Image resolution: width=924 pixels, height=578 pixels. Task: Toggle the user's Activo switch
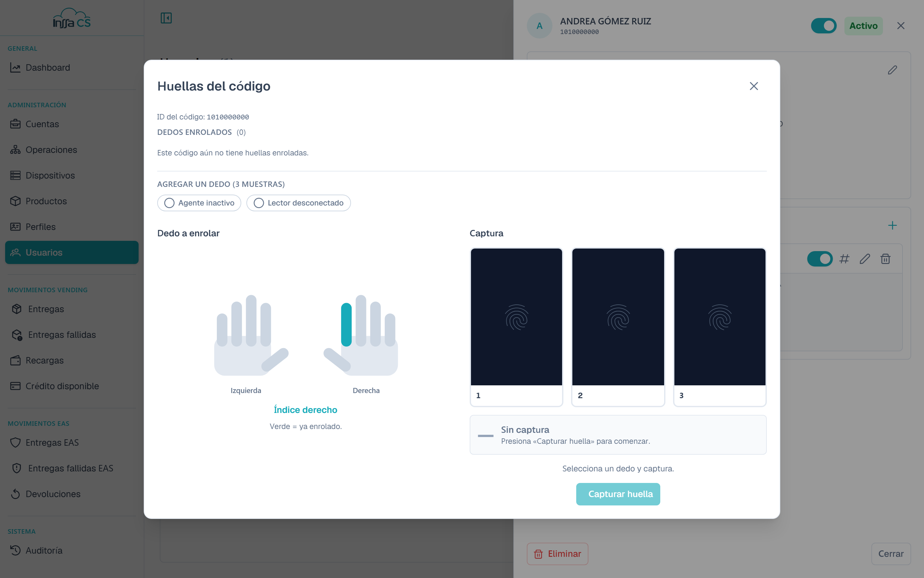[824, 26]
